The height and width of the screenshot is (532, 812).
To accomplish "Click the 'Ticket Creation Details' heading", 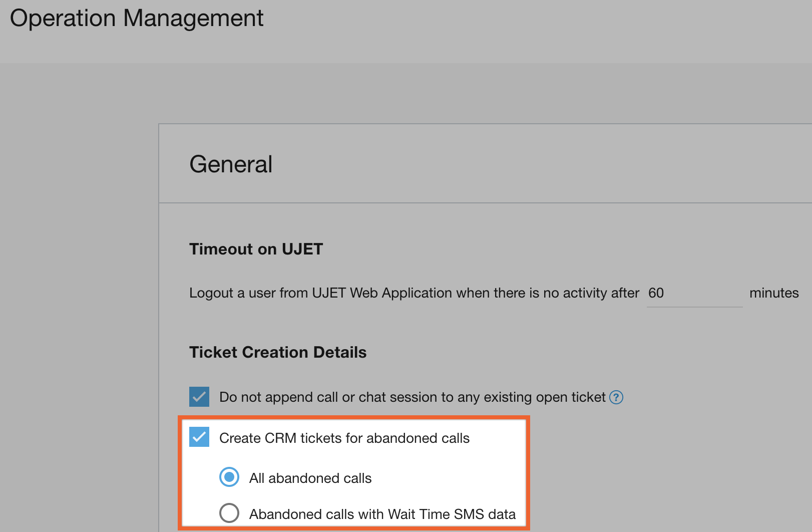I will [278, 352].
